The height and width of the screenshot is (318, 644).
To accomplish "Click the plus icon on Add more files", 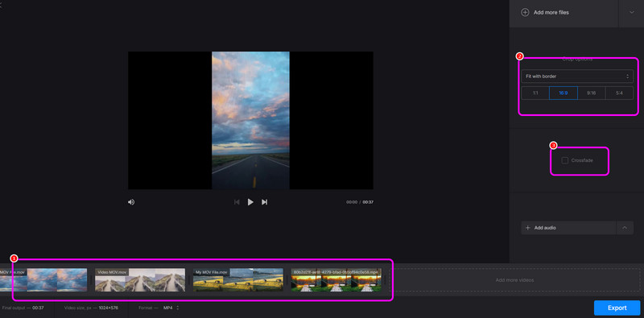I will tap(525, 12).
